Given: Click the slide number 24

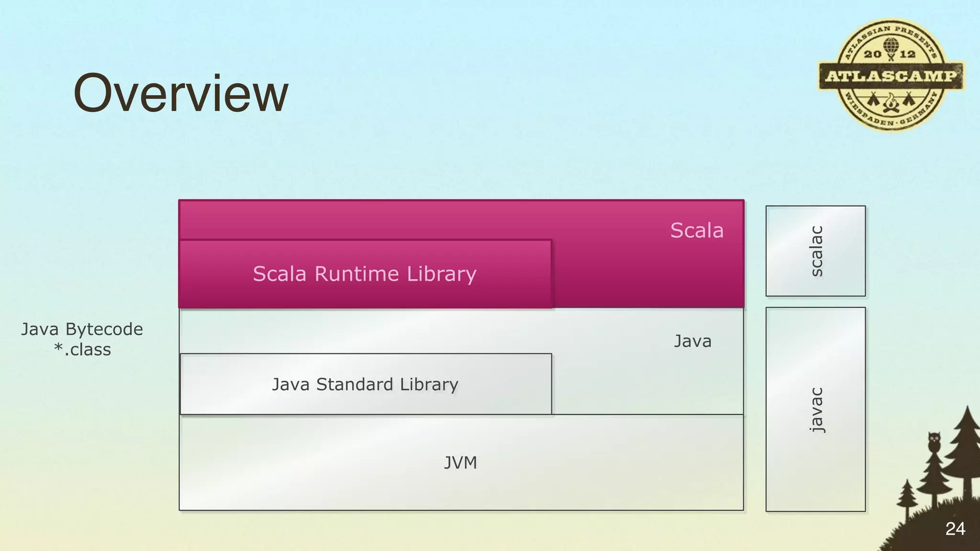Looking at the screenshot, I should (955, 529).
